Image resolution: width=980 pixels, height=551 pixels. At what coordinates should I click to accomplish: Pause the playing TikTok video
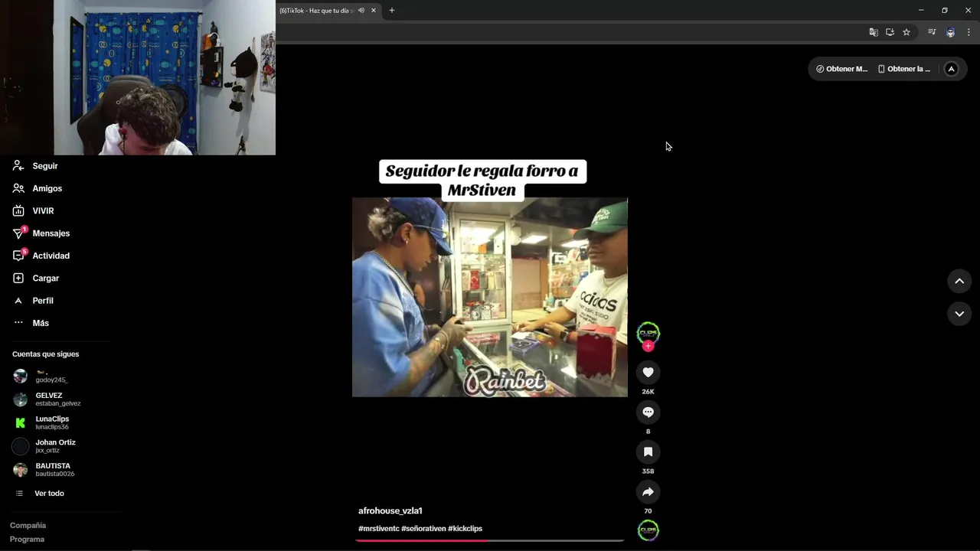pyautogui.click(x=490, y=297)
